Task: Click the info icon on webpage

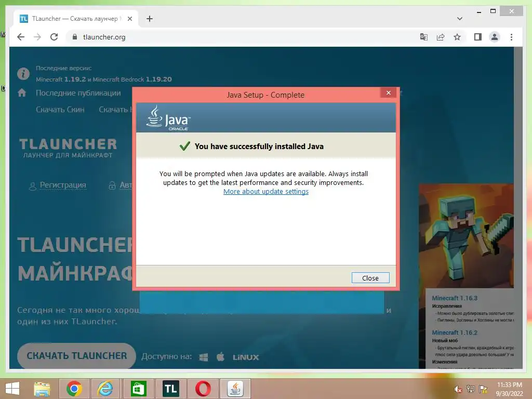Action: (x=23, y=73)
